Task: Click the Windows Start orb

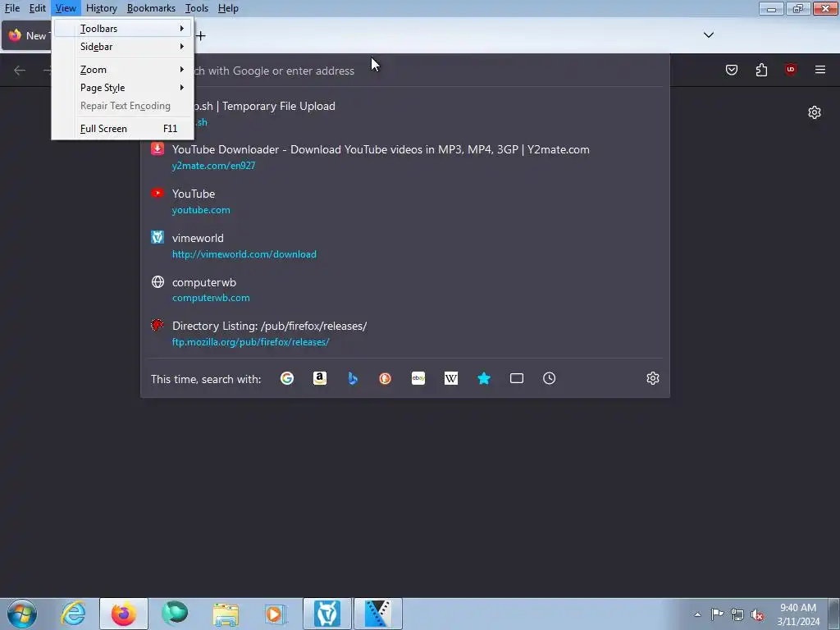Action: click(x=22, y=614)
